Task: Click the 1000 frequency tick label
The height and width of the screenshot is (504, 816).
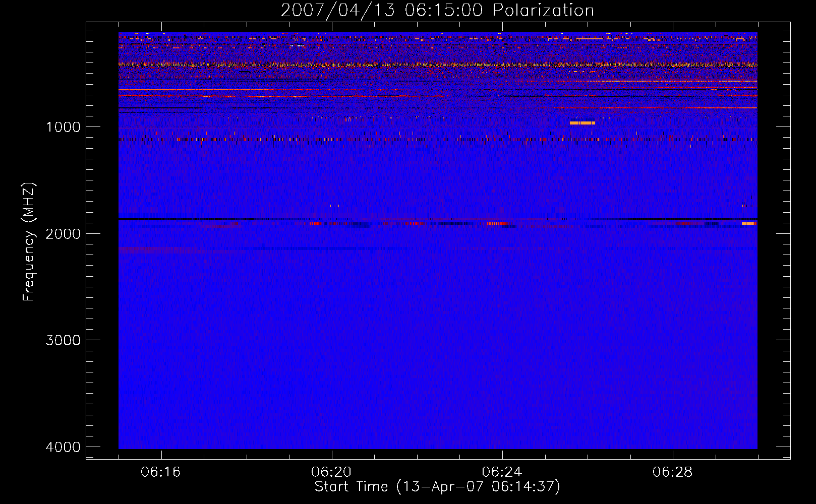Action: [x=63, y=127]
